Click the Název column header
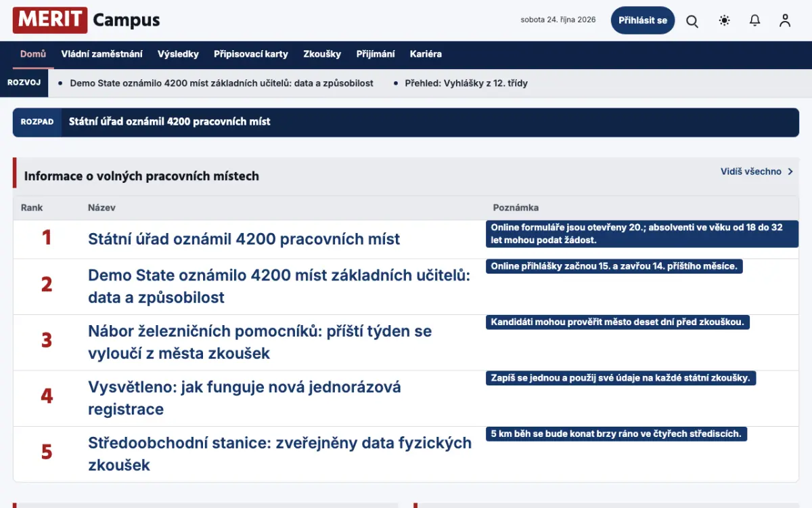Viewport: 812px width, 508px height. click(x=101, y=208)
